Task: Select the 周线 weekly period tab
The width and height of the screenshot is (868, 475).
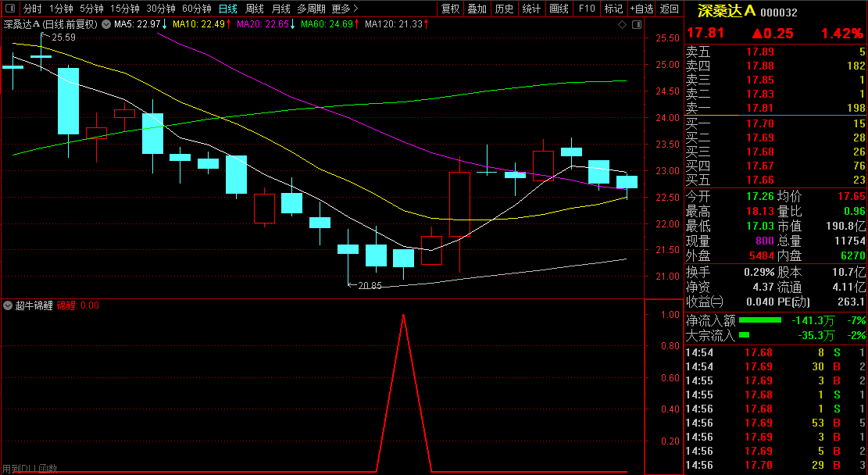Action: (x=255, y=9)
